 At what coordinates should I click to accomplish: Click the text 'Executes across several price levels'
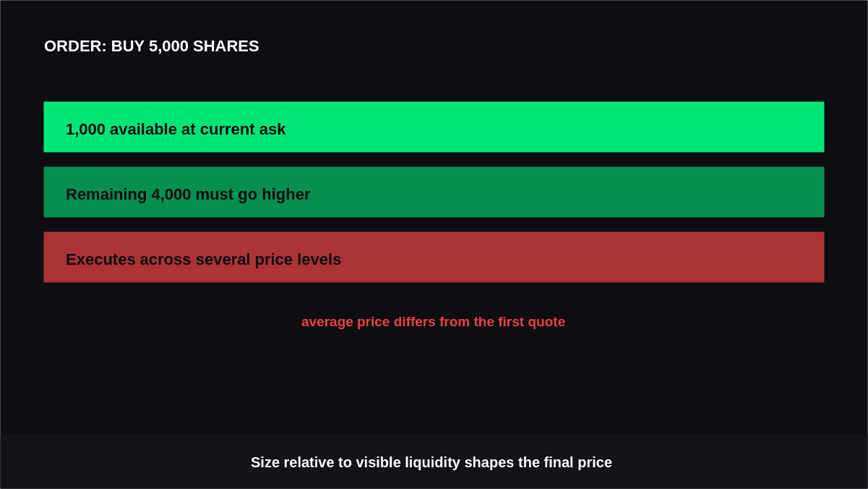(x=203, y=260)
